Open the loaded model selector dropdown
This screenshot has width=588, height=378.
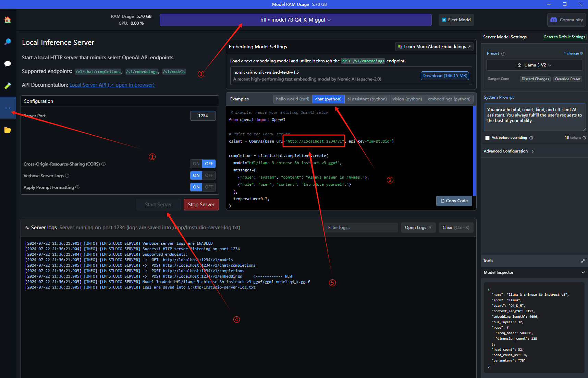point(295,20)
